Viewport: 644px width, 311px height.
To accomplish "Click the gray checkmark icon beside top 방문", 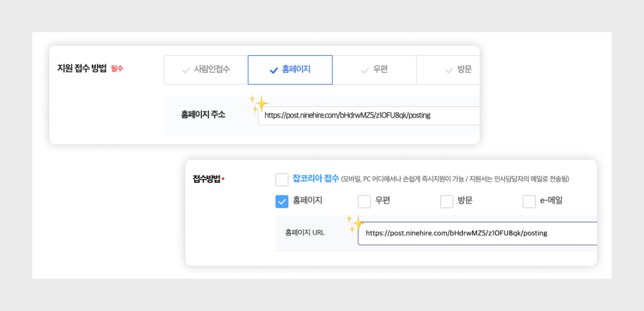I will click(x=449, y=70).
